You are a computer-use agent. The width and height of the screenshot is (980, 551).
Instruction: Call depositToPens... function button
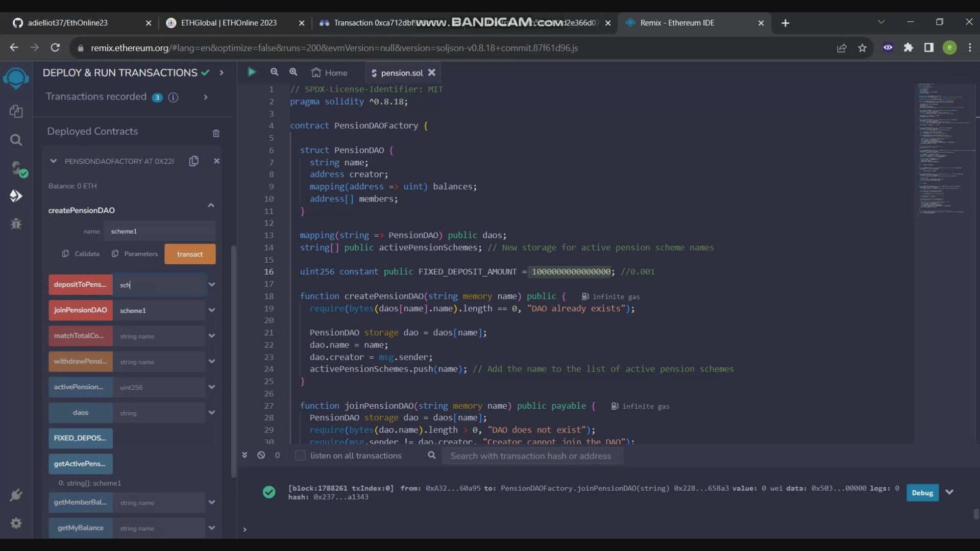click(x=80, y=285)
